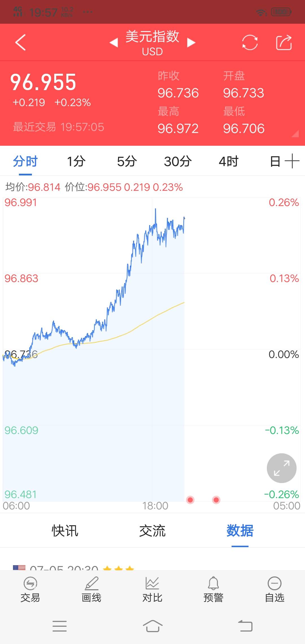Expand quote details corner triangle

(295, 134)
